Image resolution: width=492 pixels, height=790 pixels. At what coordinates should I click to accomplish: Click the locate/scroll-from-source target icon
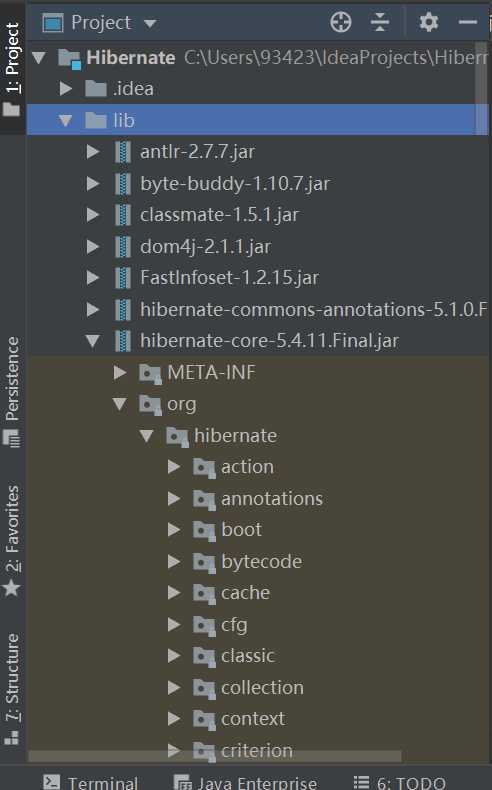tap(341, 22)
